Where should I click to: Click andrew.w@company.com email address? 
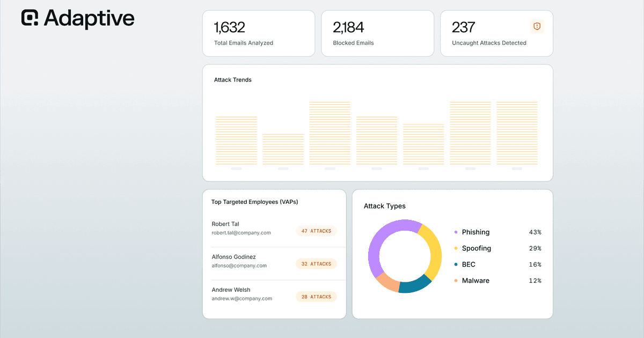pos(241,298)
